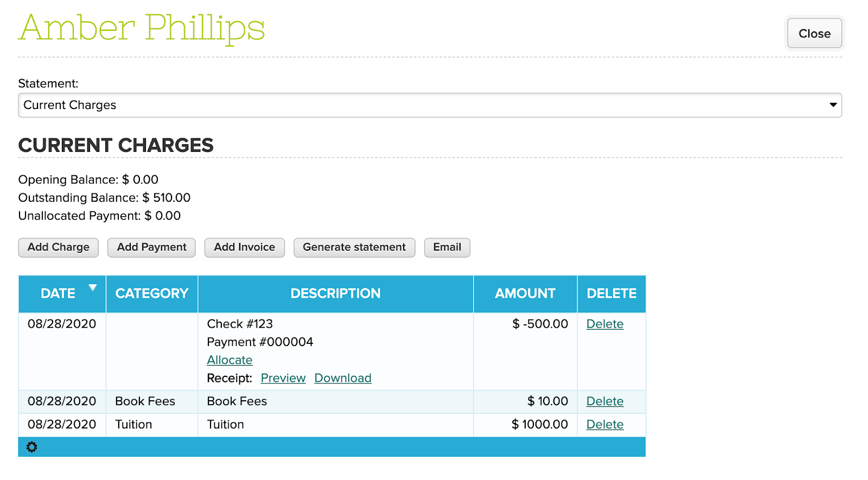This screenshot has height=480, width=868.
Task: Delete the Check #123 payment row
Action: point(605,324)
